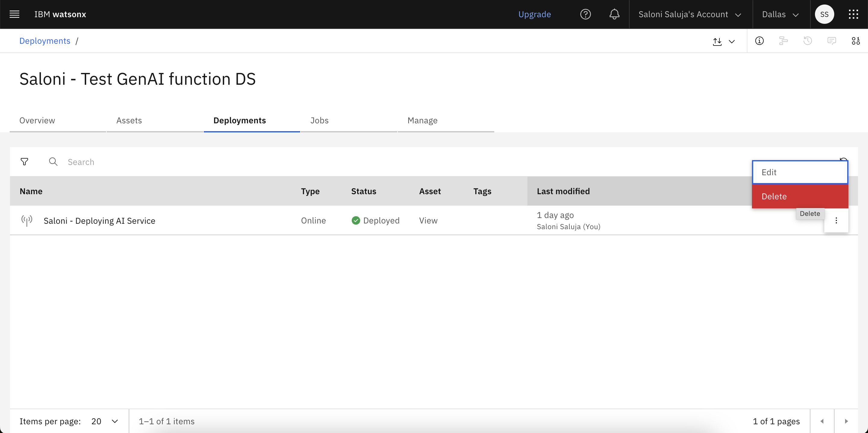Expand the export dropdown arrow
868x433 pixels.
coord(732,41)
